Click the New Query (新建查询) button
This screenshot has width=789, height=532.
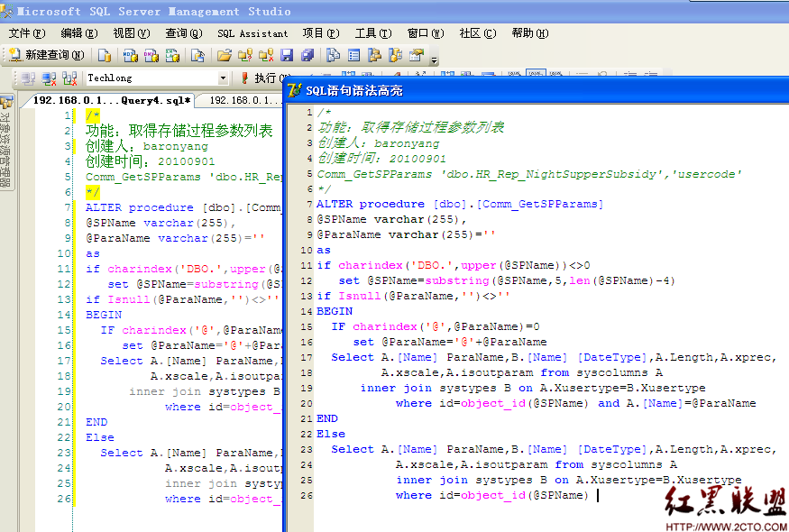pos(47,55)
